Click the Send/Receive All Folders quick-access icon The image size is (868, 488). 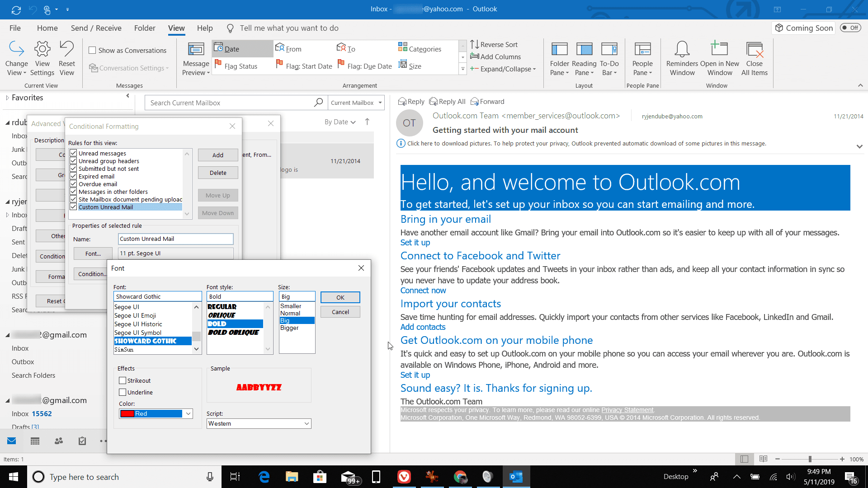click(x=16, y=9)
